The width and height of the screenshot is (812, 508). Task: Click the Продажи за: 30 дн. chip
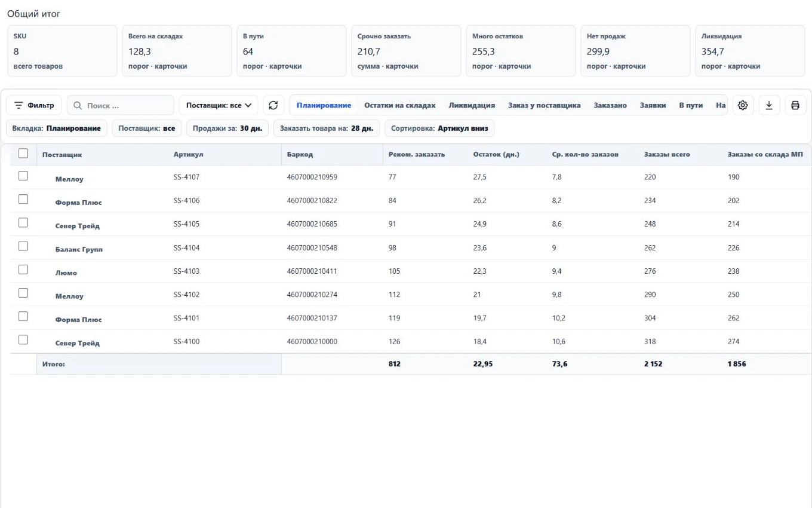point(227,128)
